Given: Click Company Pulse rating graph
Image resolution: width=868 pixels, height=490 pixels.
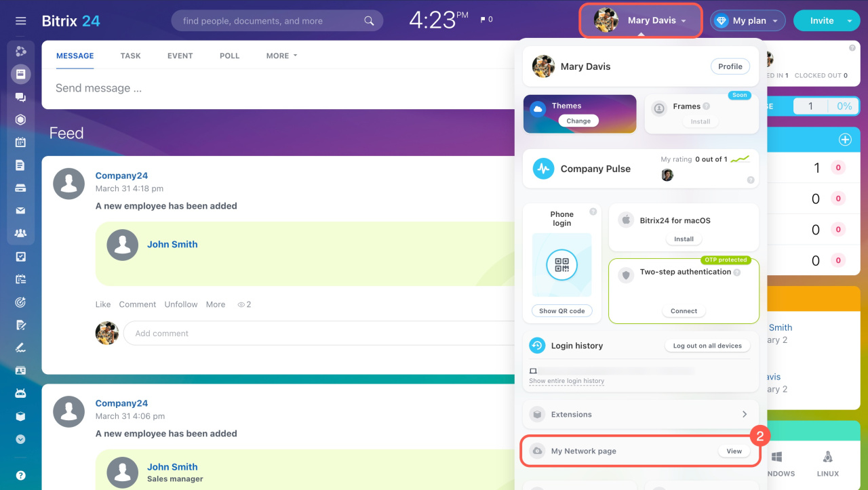Looking at the screenshot, I should tap(740, 159).
